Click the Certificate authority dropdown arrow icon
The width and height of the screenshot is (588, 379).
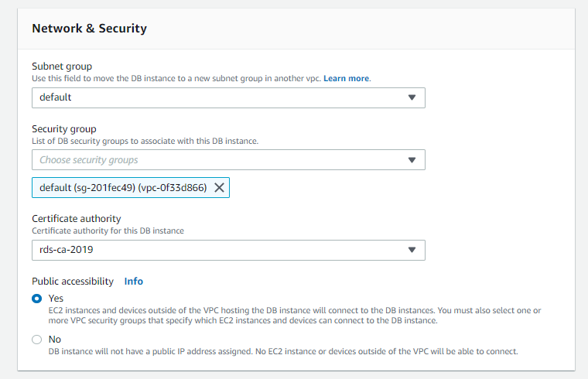pos(412,250)
